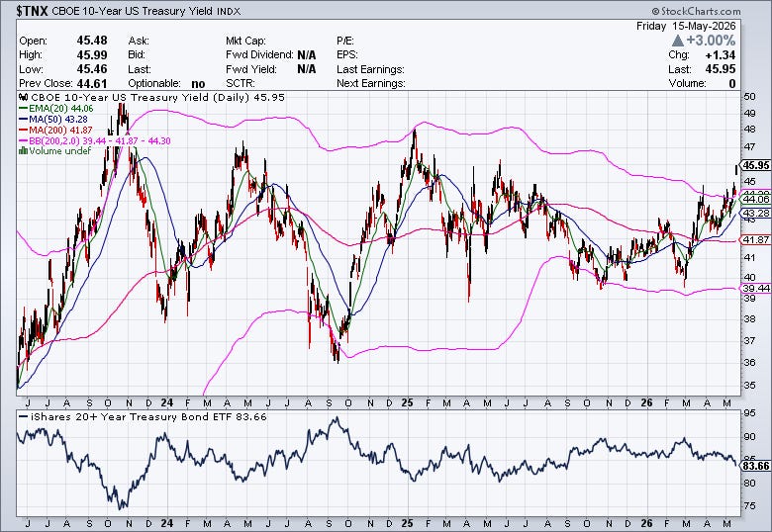Click the date Friday 15-May-2026
The width and height of the screenshot is (772, 532).
tap(686, 26)
